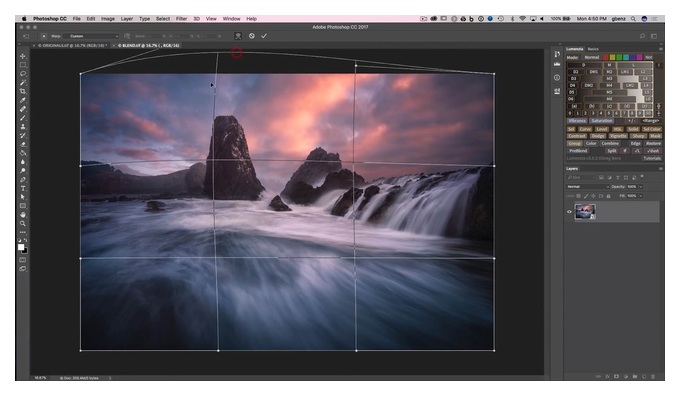The height and width of the screenshot is (396, 680).
Task: Open the Kind layer filter dropdown
Action: (x=581, y=177)
